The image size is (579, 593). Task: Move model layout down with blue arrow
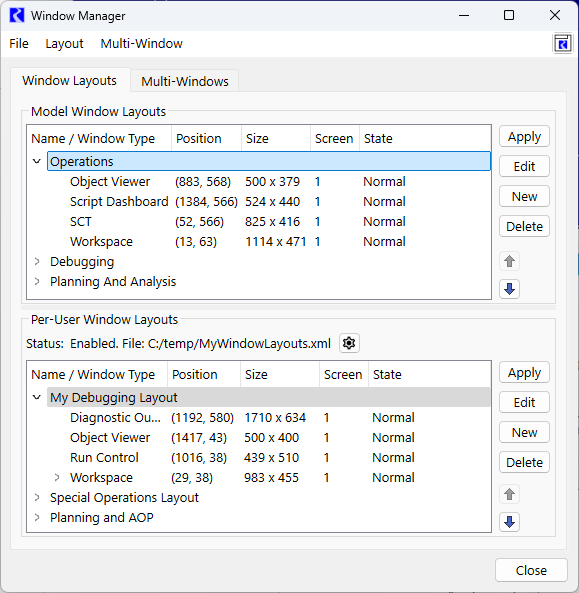509,289
